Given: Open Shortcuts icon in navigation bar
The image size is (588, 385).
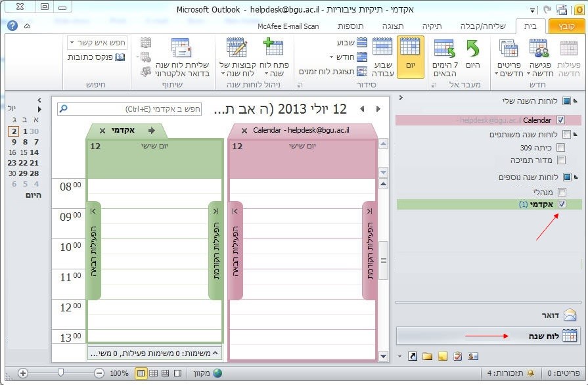Looking at the screenshot, I should pos(413,356).
